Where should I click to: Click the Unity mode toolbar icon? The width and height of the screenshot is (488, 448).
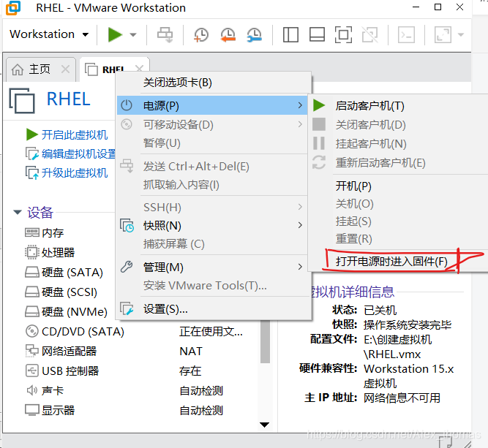[x=369, y=34]
